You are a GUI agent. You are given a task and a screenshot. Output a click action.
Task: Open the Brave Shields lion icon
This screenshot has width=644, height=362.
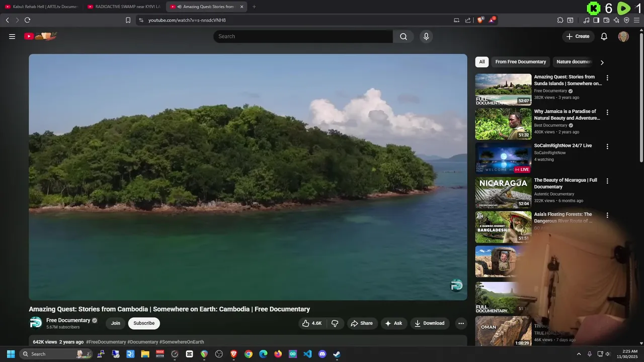[x=480, y=20]
